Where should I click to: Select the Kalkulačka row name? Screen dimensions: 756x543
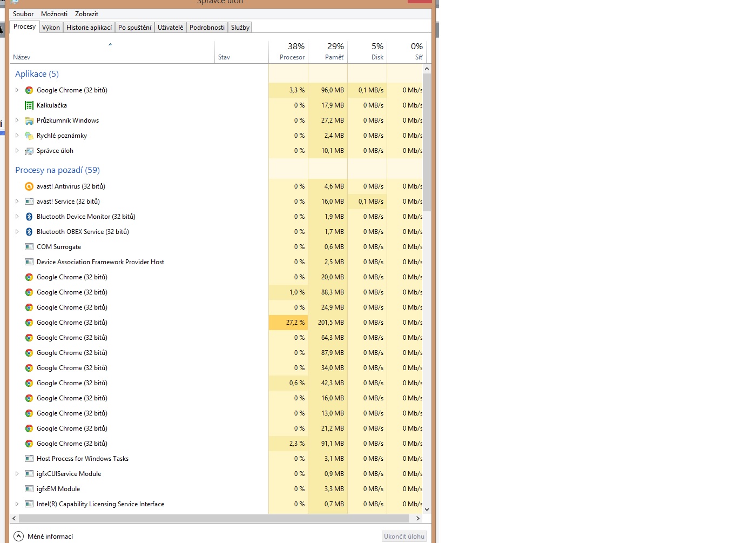click(x=52, y=105)
